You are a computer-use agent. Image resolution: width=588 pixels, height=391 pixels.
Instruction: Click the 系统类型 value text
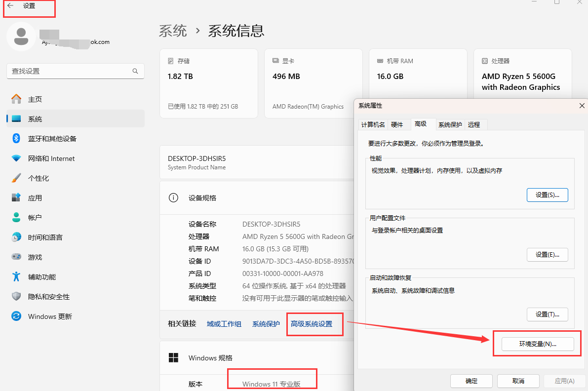tap(294, 286)
